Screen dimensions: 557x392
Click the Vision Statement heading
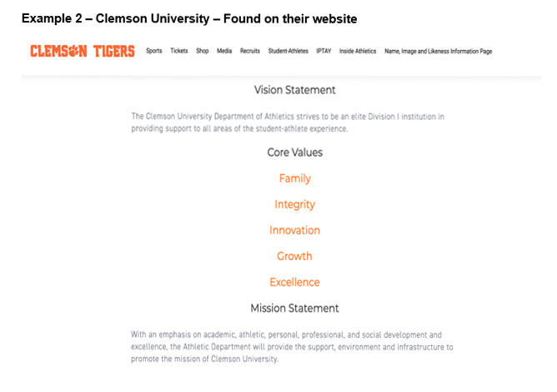295,90
